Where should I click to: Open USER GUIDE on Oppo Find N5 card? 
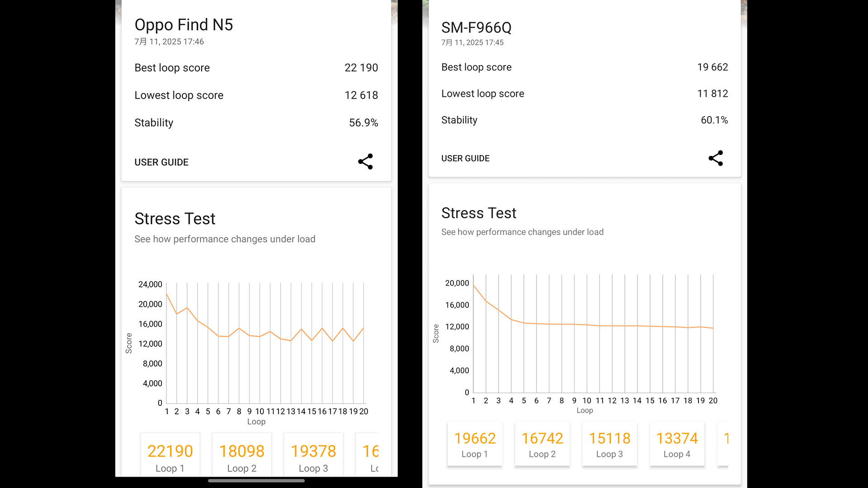coord(161,162)
